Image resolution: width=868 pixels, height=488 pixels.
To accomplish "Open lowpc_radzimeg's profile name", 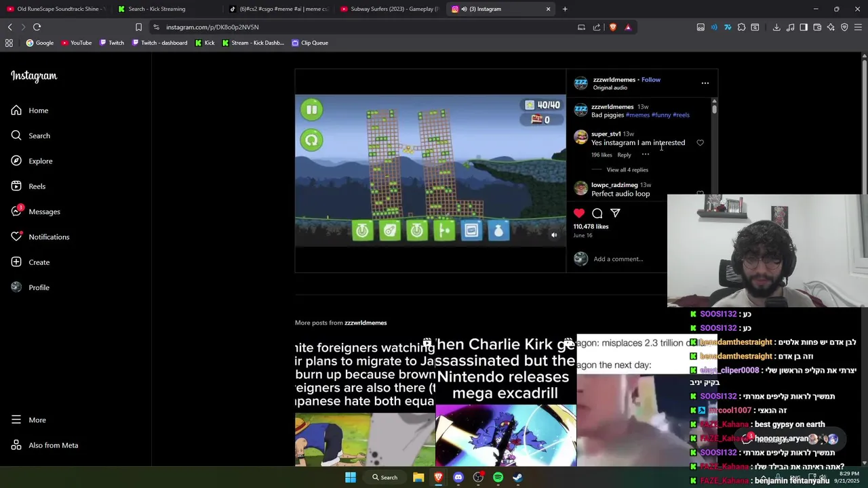I will pos(614,185).
